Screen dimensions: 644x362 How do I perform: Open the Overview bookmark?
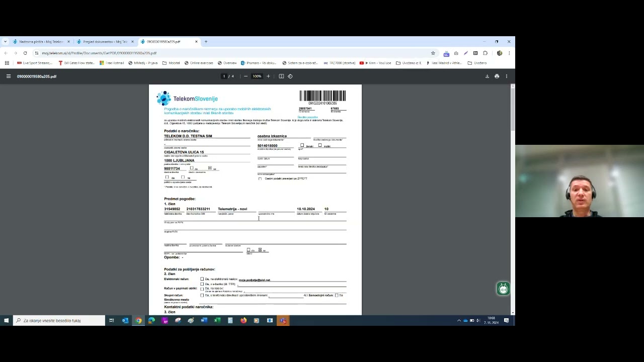coord(227,63)
